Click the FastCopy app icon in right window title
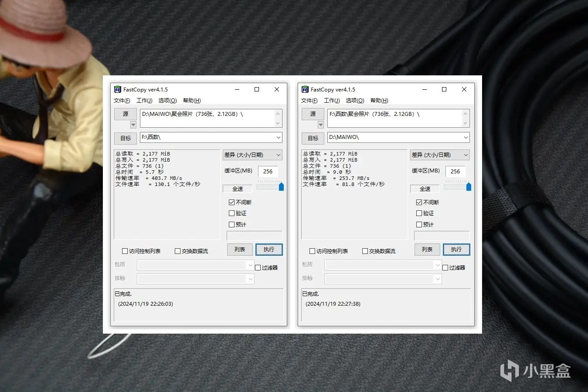 click(x=305, y=89)
